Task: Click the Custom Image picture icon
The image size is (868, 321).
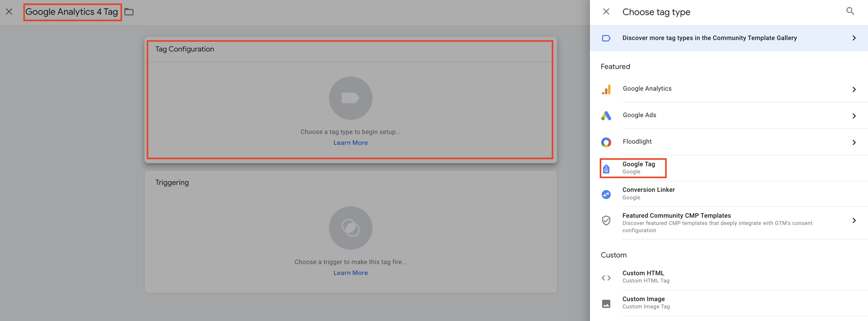Action: 606,304
